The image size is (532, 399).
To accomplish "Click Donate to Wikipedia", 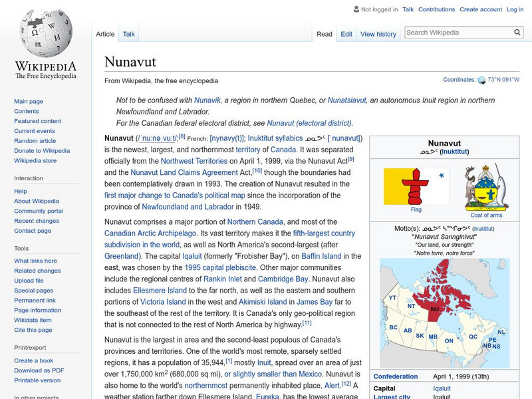I will click(42, 151).
